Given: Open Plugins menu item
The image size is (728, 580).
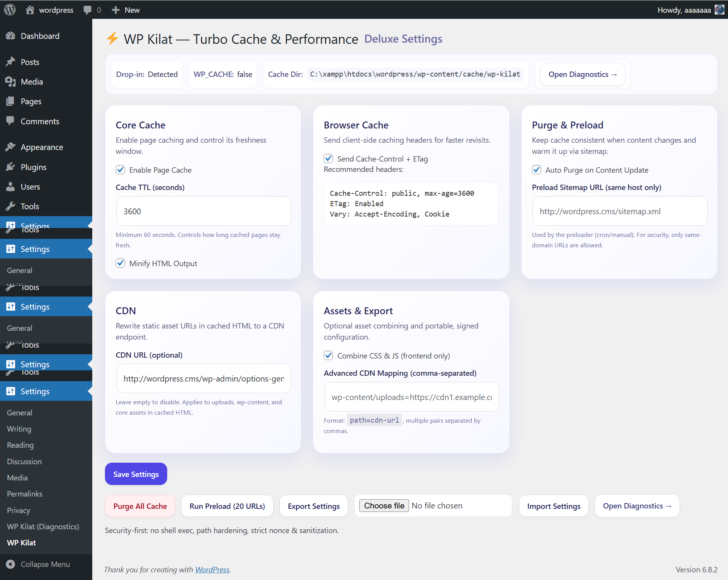Looking at the screenshot, I should click(46, 167).
